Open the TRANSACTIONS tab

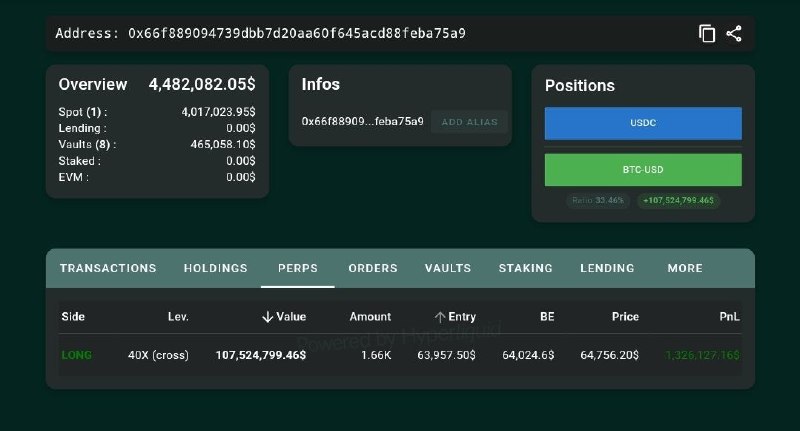click(x=108, y=268)
